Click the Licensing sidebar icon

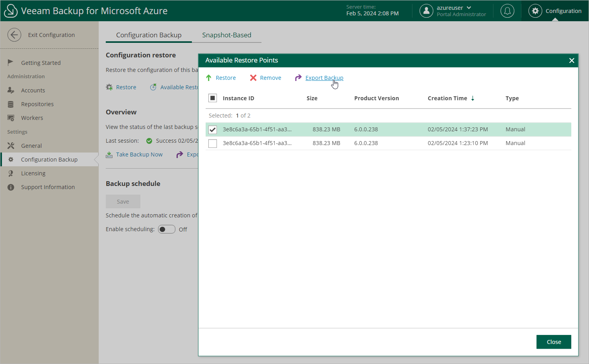[x=11, y=173]
